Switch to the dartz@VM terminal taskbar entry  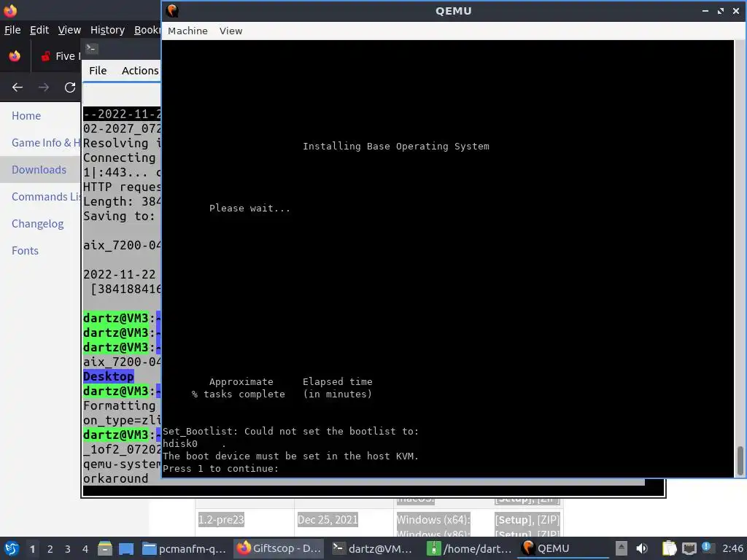pyautogui.click(x=373, y=548)
